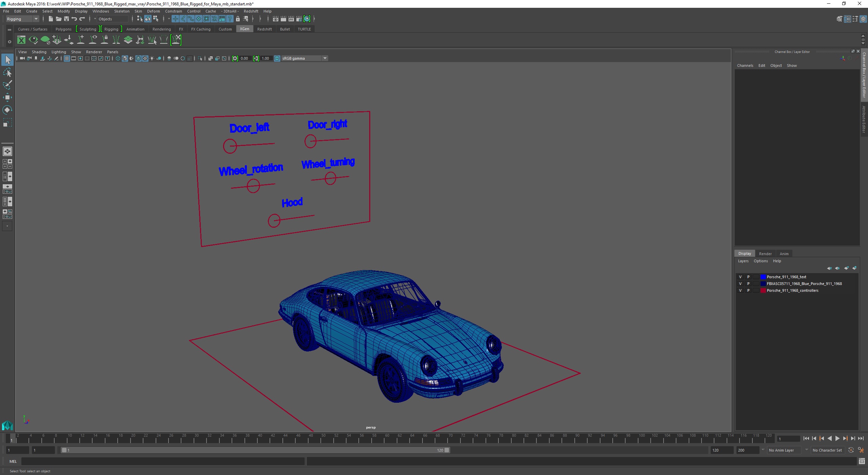Viewport: 868px width, 475px height.
Task: Save the current scene
Action: coord(66,19)
